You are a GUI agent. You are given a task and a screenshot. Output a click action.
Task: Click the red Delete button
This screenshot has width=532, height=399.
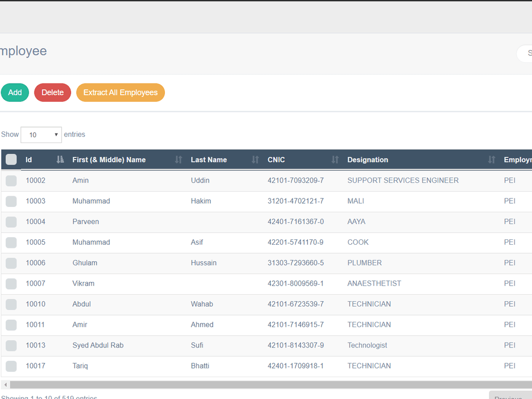(x=53, y=93)
